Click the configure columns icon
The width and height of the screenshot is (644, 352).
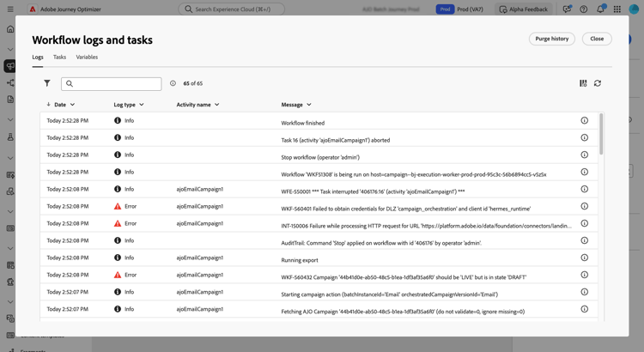click(583, 83)
